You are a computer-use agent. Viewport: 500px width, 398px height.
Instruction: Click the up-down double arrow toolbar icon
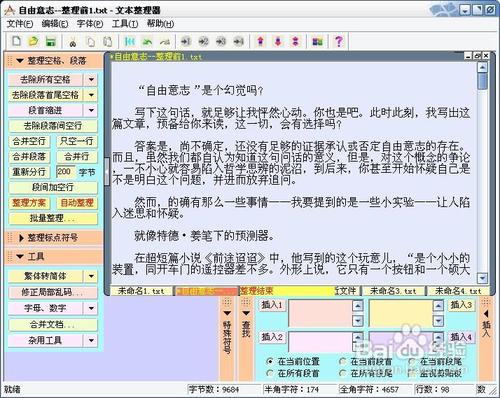click(295, 41)
